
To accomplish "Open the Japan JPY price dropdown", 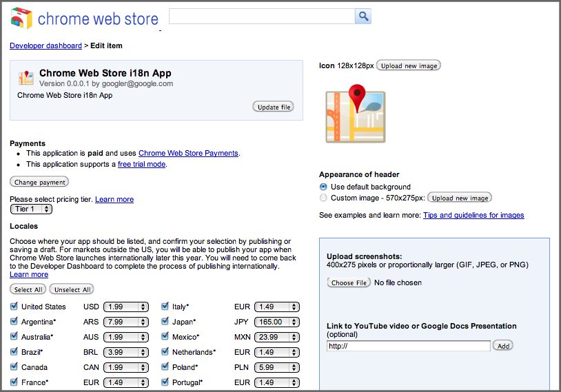I will [x=277, y=322].
